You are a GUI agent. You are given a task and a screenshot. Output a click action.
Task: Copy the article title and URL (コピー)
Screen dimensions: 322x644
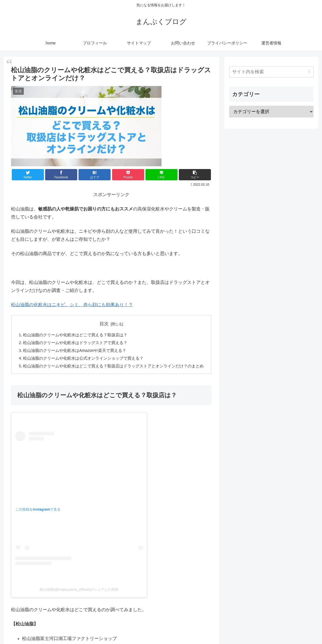click(x=195, y=175)
